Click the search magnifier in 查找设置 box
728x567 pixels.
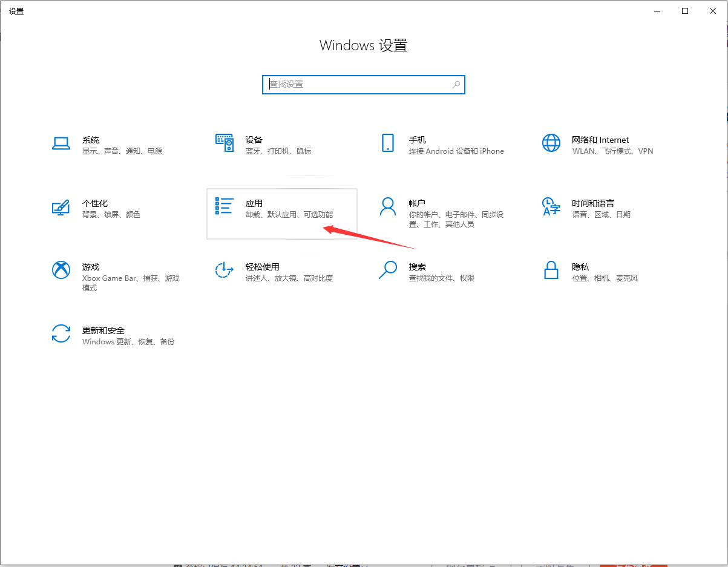click(457, 85)
